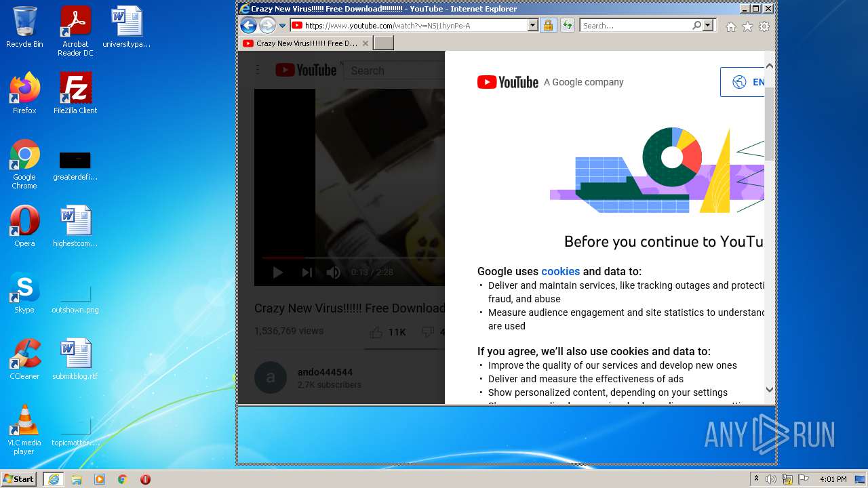Show hidden system tray icons arrow
Screen dimensions: 868x488
point(756,479)
